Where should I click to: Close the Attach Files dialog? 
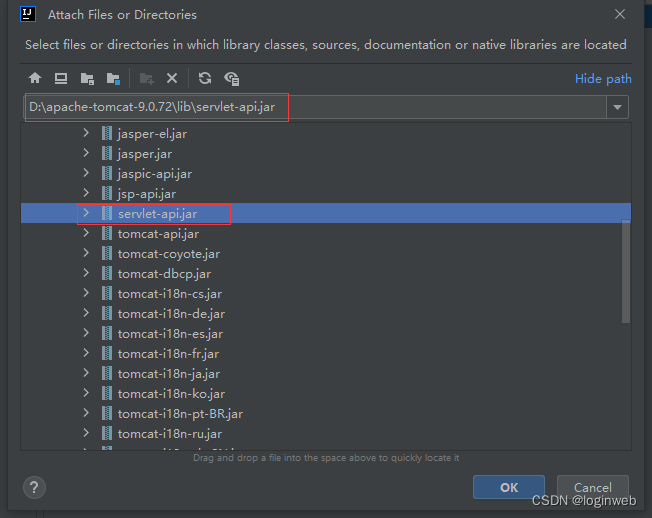click(620, 14)
